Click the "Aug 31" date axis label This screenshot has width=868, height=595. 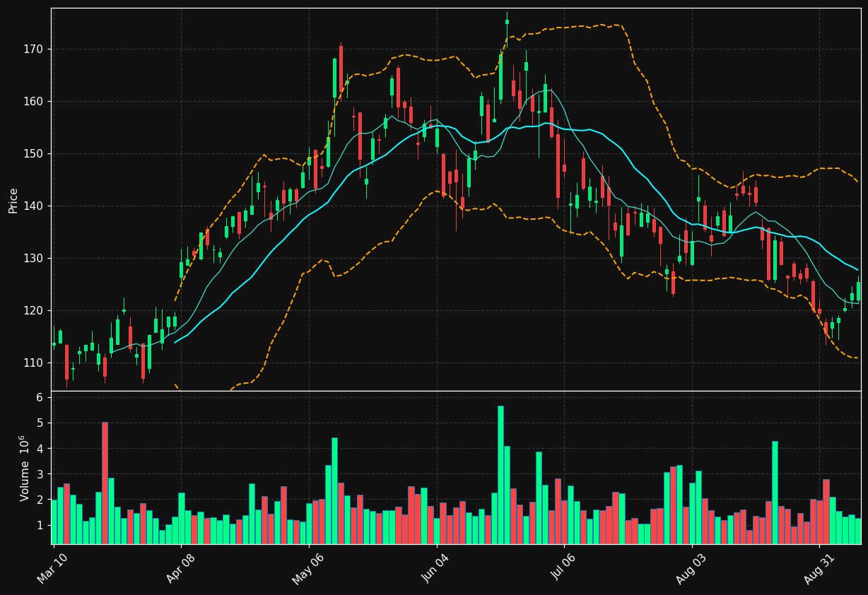(x=819, y=570)
